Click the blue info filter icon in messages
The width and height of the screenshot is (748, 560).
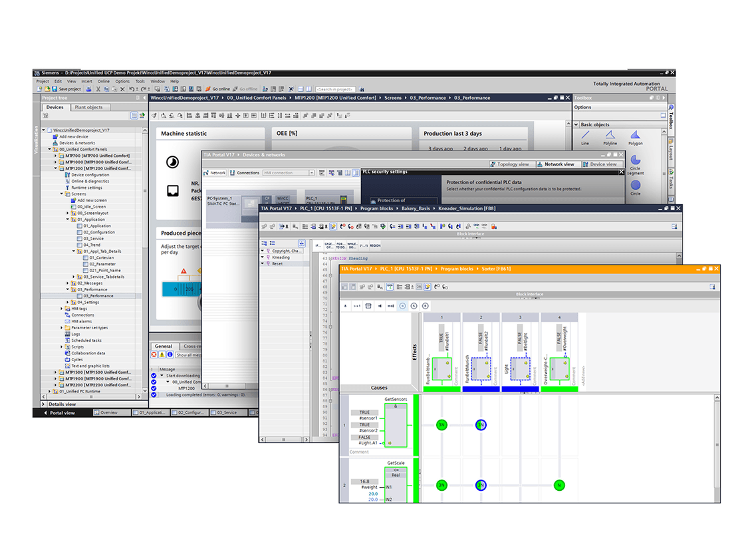click(x=170, y=355)
